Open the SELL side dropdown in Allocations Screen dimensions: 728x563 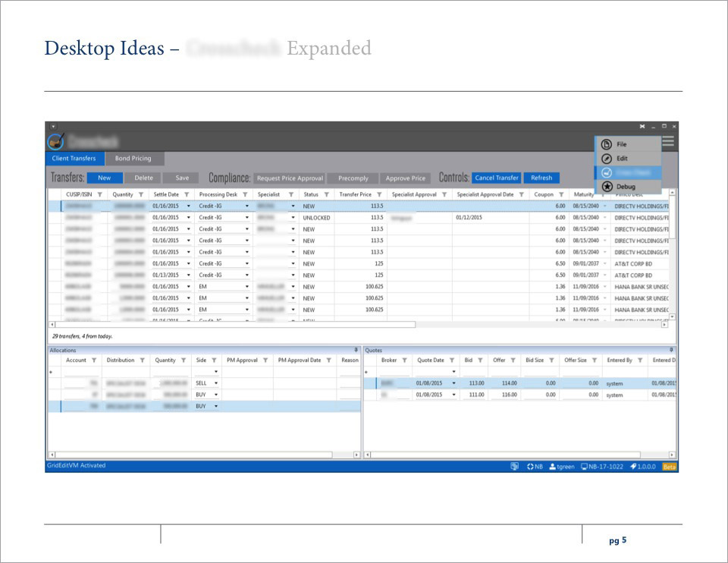tap(216, 383)
